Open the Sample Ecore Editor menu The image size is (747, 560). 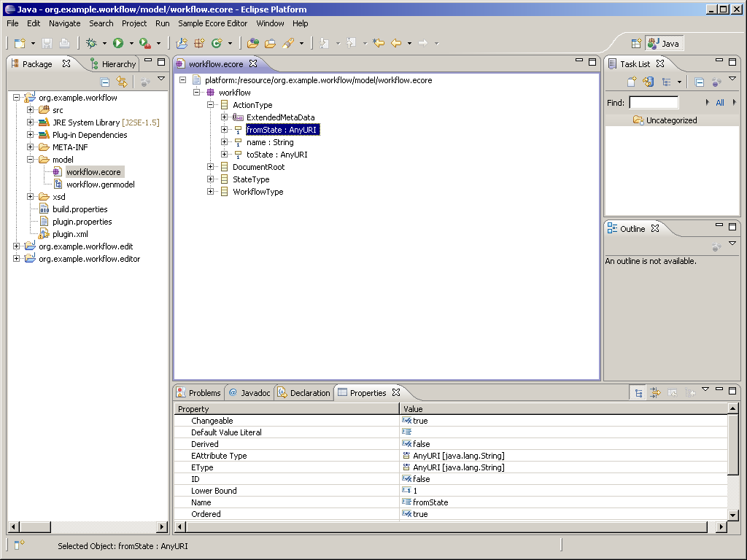coord(212,23)
